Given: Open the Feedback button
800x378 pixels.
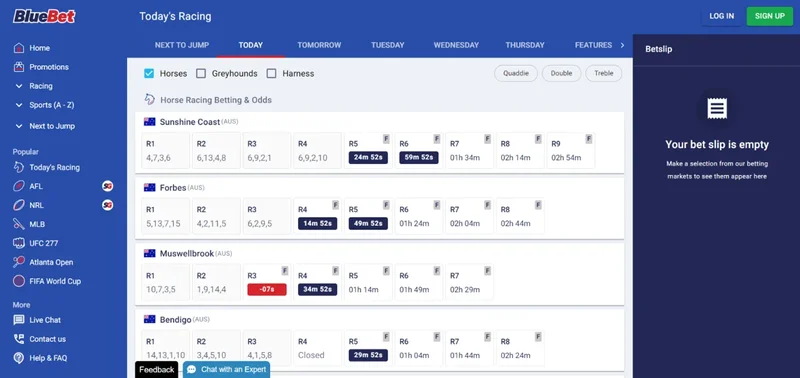Looking at the screenshot, I should pos(157,370).
